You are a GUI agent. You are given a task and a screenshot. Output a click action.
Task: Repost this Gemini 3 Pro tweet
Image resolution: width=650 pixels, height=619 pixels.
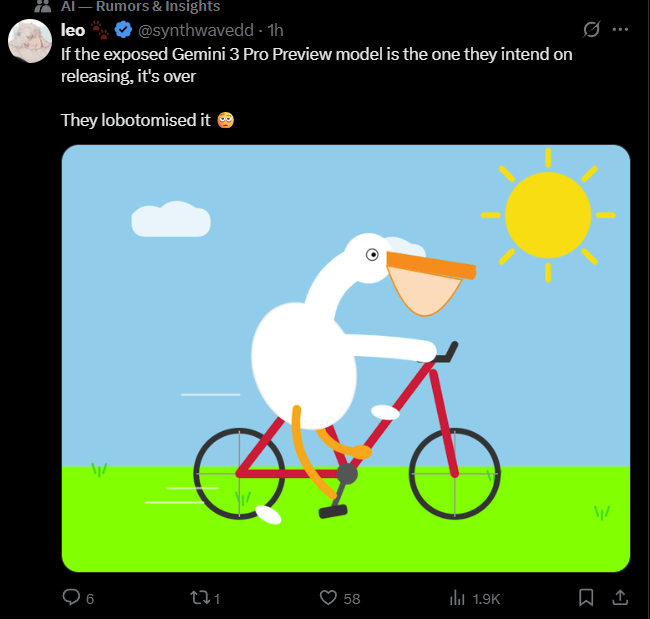199,597
